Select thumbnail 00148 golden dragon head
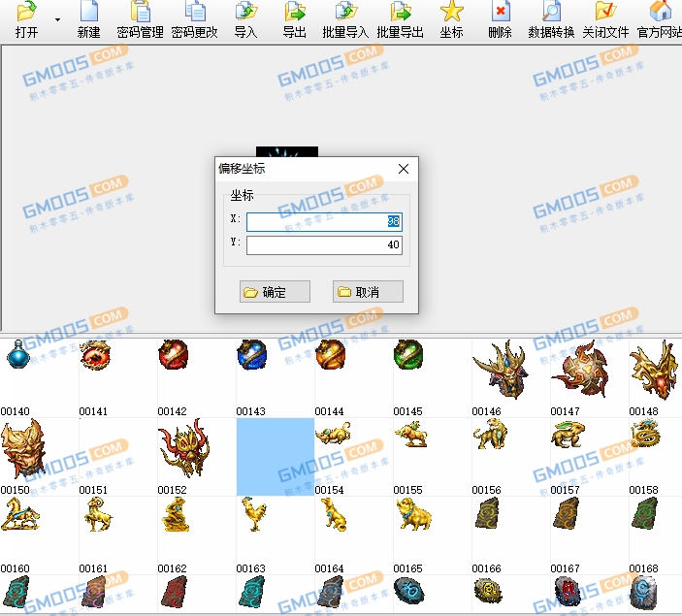 click(x=656, y=378)
